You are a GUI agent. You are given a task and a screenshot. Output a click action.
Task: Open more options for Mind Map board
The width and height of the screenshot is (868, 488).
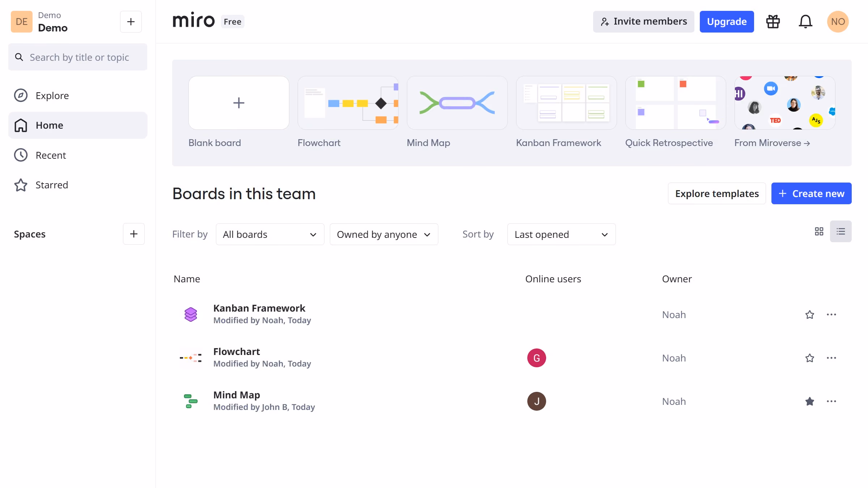click(831, 401)
